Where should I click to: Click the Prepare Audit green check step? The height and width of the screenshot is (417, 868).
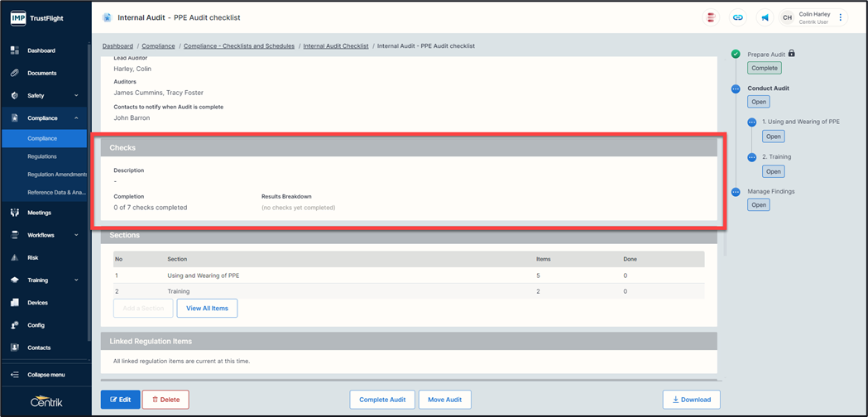736,55
